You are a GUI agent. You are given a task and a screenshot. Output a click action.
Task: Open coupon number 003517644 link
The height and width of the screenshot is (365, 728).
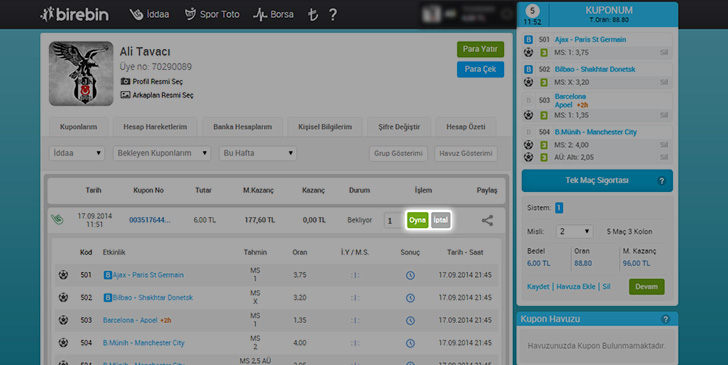[x=150, y=220]
